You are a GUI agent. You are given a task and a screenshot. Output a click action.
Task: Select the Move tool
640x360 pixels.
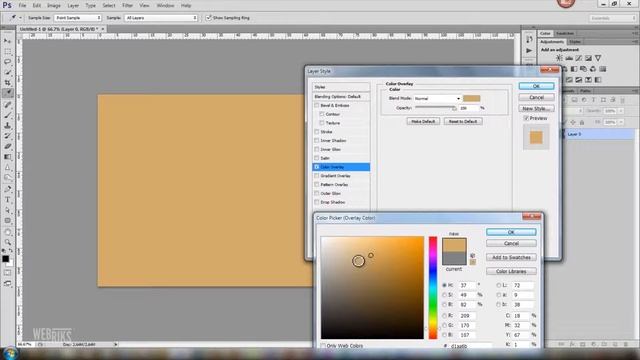tap(7, 41)
